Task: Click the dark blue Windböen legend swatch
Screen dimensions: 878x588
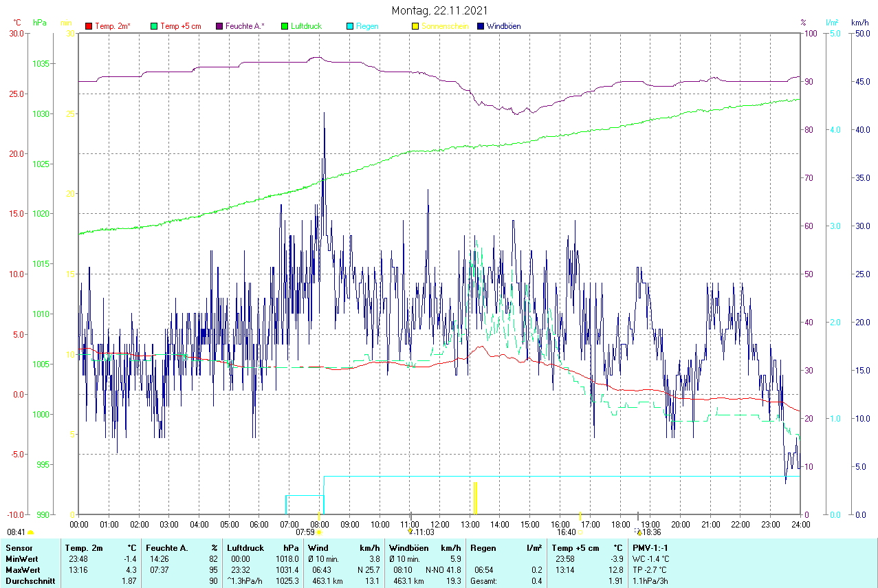Action: pyautogui.click(x=480, y=26)
